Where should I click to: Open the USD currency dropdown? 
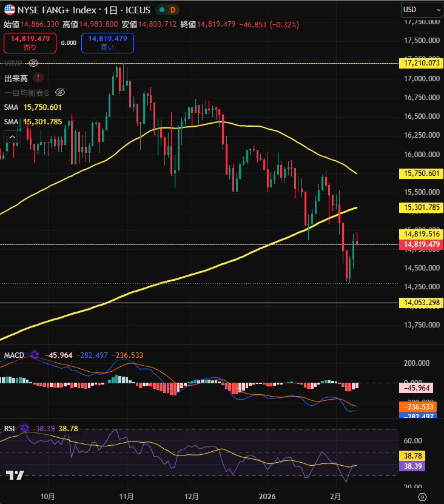click(422, 10)
